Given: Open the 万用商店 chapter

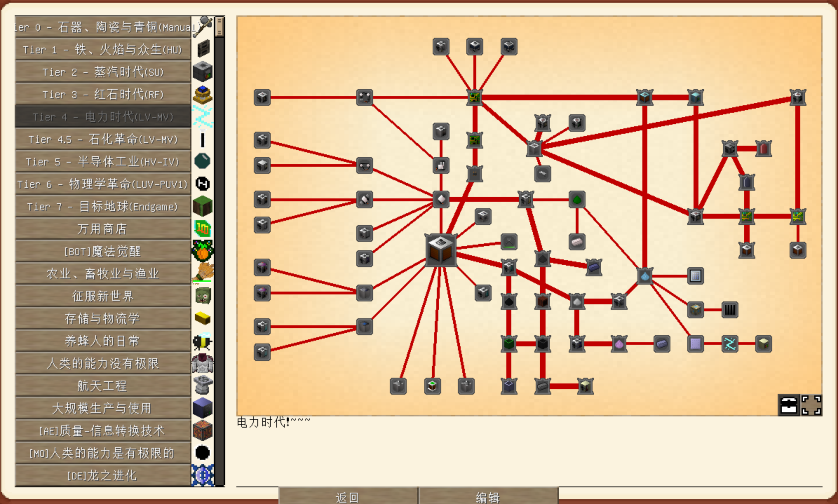Looking at the screenshot, I should (x=103, y=229).
